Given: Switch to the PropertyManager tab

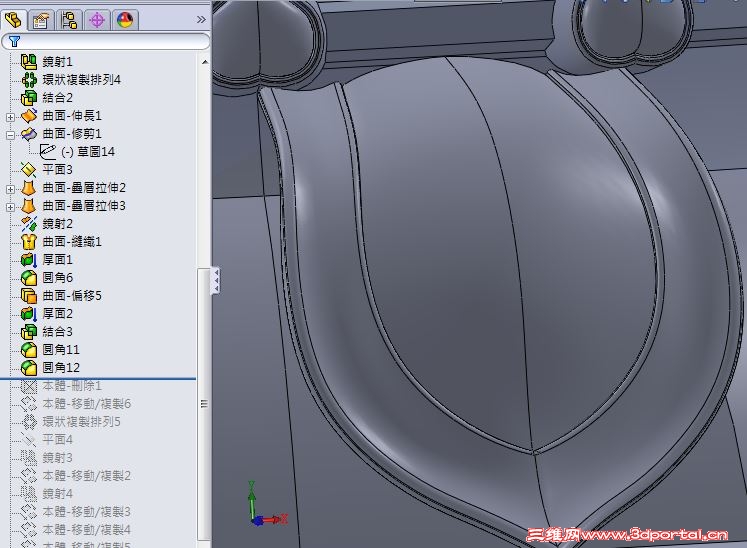Looking at the screenshot, I should click(x=40, y=20).
